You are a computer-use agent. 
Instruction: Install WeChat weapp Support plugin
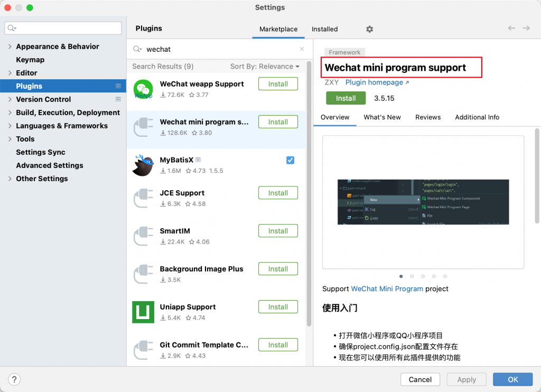tap(278, 84)
